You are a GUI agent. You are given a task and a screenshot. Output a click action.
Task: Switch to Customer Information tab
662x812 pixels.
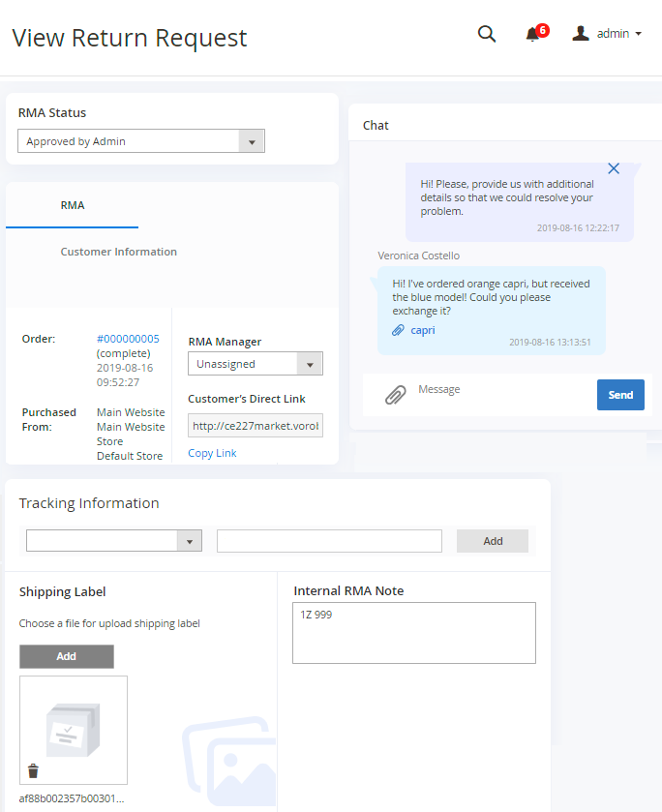118,252
